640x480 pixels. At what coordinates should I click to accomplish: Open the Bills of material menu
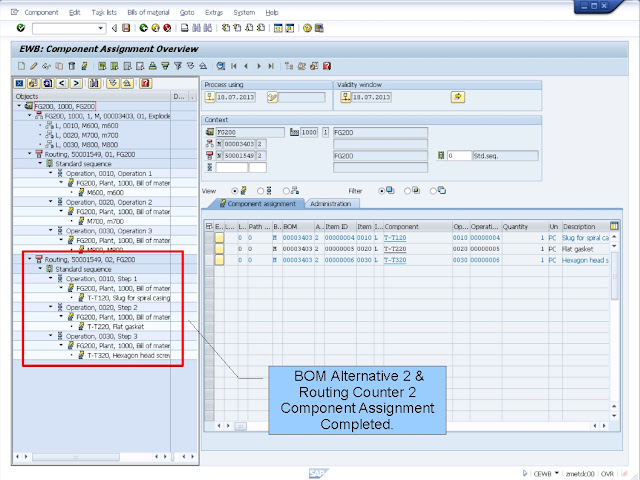point(148,12)
